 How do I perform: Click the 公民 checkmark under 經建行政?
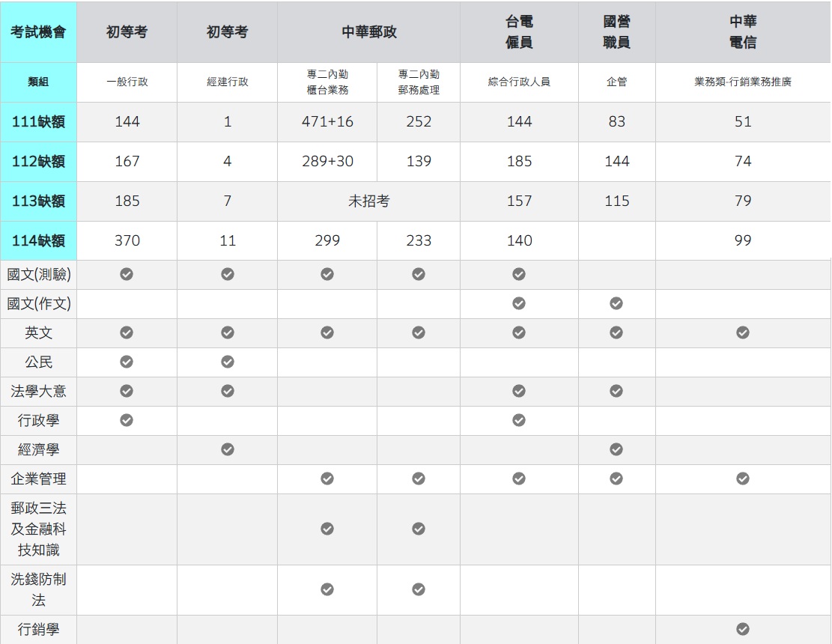228,362
